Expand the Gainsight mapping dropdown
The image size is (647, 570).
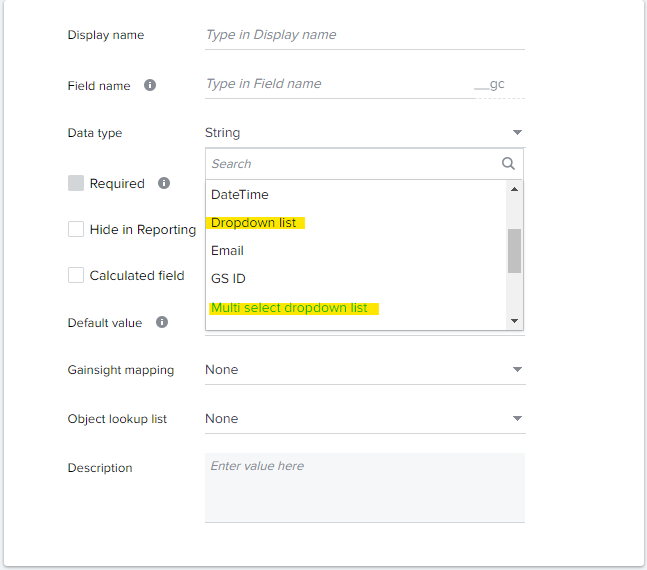coord(365,369)
